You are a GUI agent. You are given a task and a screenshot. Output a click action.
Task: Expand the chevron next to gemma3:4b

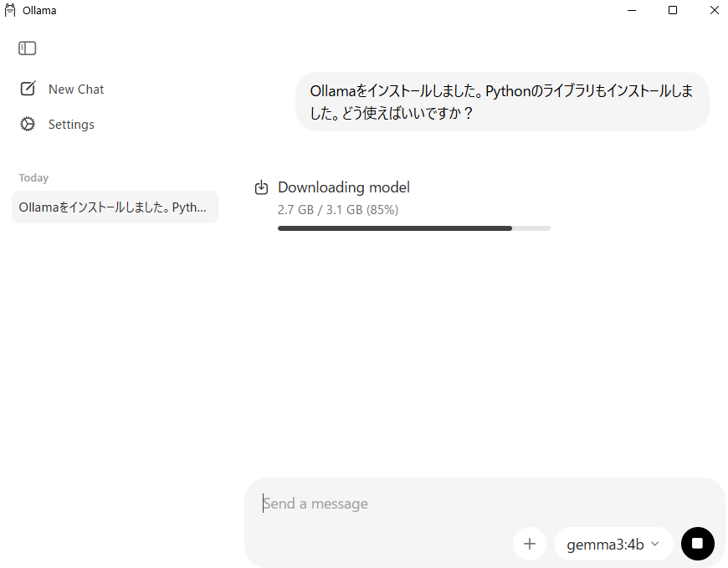pyautogui.click(x=655, y=544)
